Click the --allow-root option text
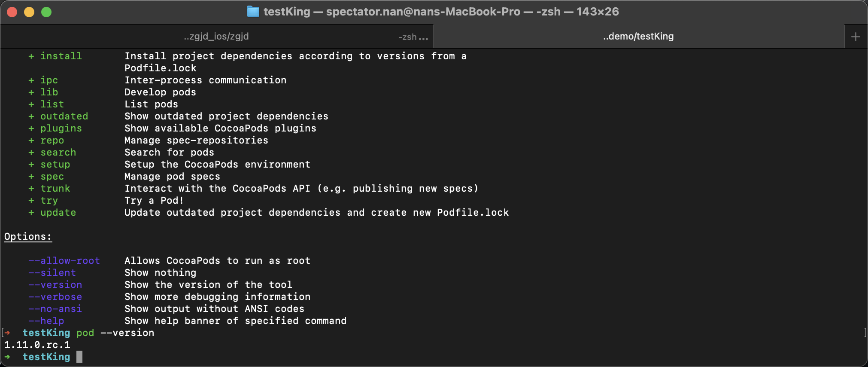 [x=64, y=260]
